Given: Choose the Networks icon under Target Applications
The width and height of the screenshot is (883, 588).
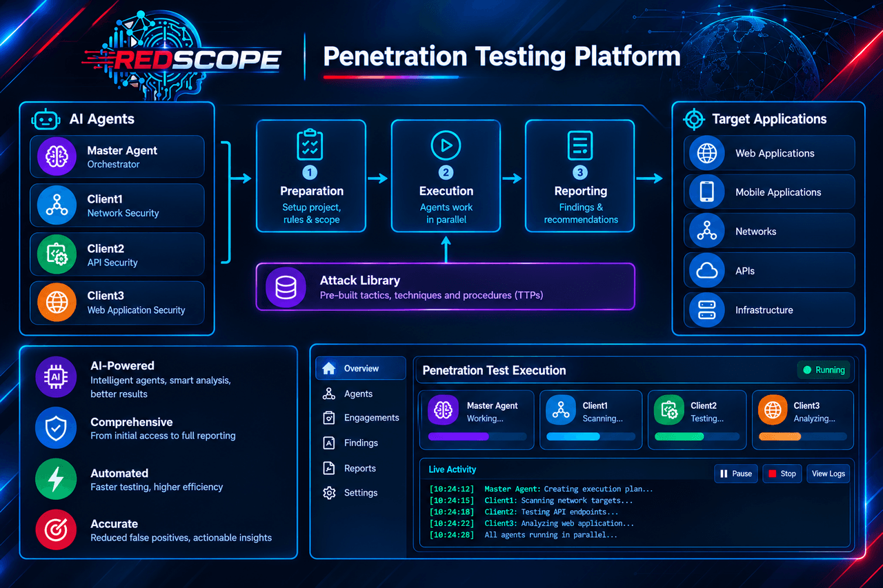Looking at the screenshot, I should [x=707, y=232].
